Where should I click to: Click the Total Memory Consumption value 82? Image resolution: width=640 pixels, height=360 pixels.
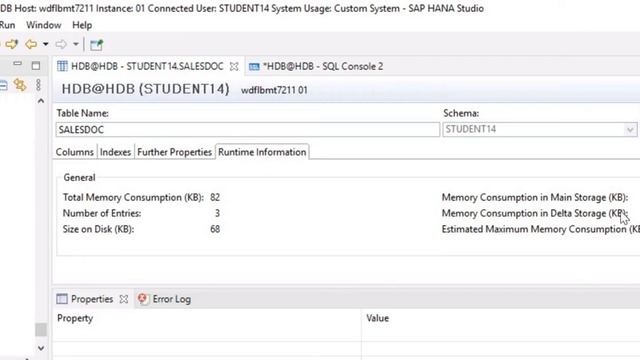click(x=215, y=197)
